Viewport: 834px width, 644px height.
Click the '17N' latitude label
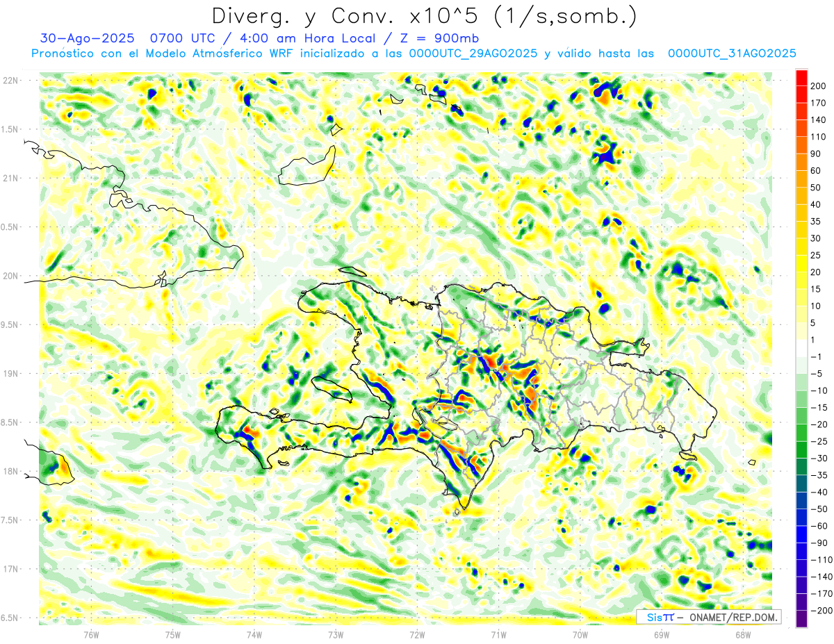point(10,569)
